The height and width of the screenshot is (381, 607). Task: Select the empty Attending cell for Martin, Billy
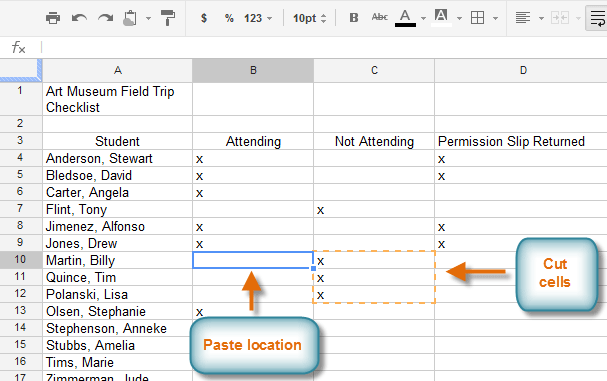(x=253, y=260)
